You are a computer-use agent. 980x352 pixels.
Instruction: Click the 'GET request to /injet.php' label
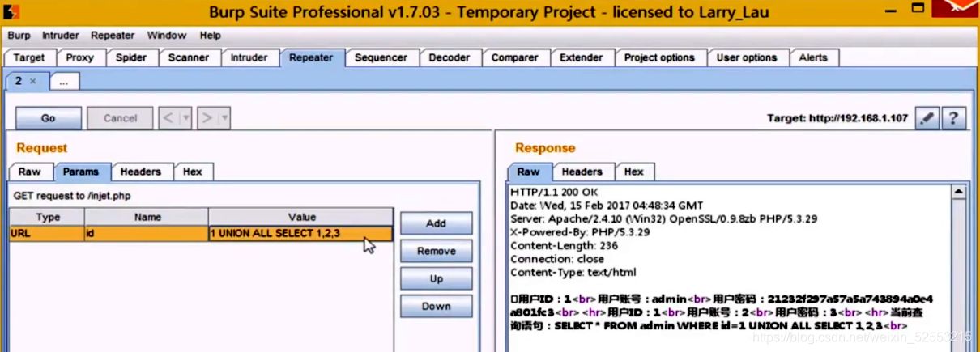tap(72, 196)
